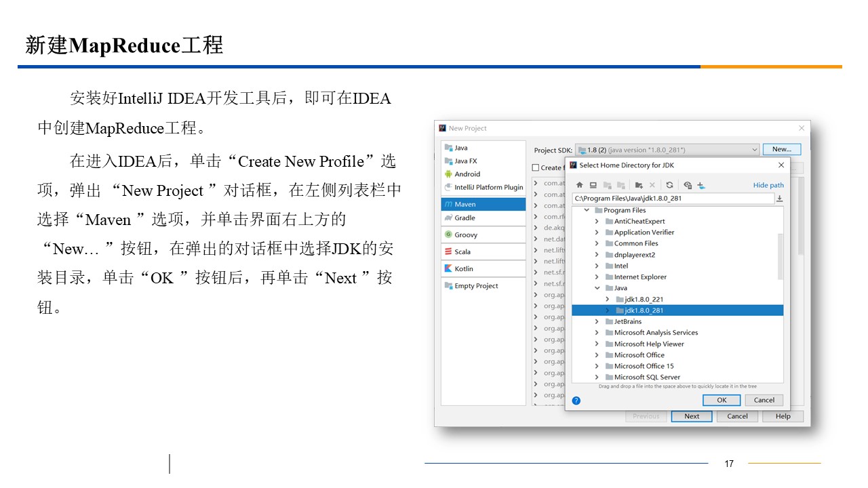Click the Home directory icon in JDK dialog
The width and height of the screenshot is (868, 488).
pos(579,185)
